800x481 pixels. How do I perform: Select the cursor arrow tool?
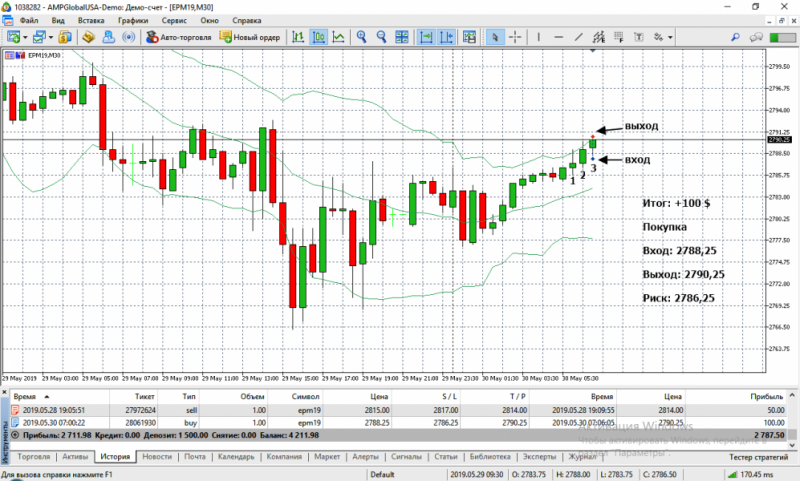[494, 37]
